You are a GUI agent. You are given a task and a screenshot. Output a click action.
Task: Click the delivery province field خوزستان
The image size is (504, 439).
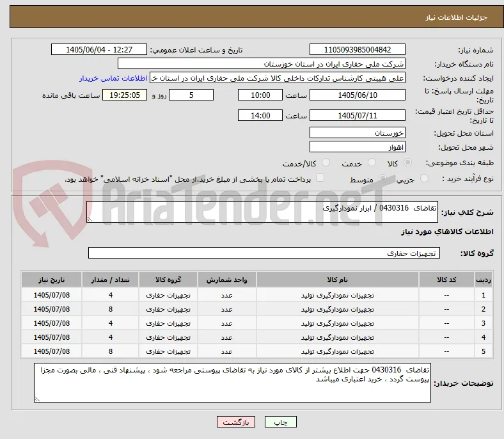click(357, 133)
